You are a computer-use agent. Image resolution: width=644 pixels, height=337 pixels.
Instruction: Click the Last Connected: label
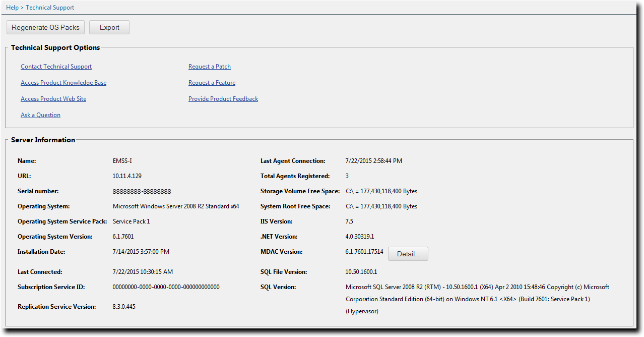pyautogui.click(x=40, y=272)
